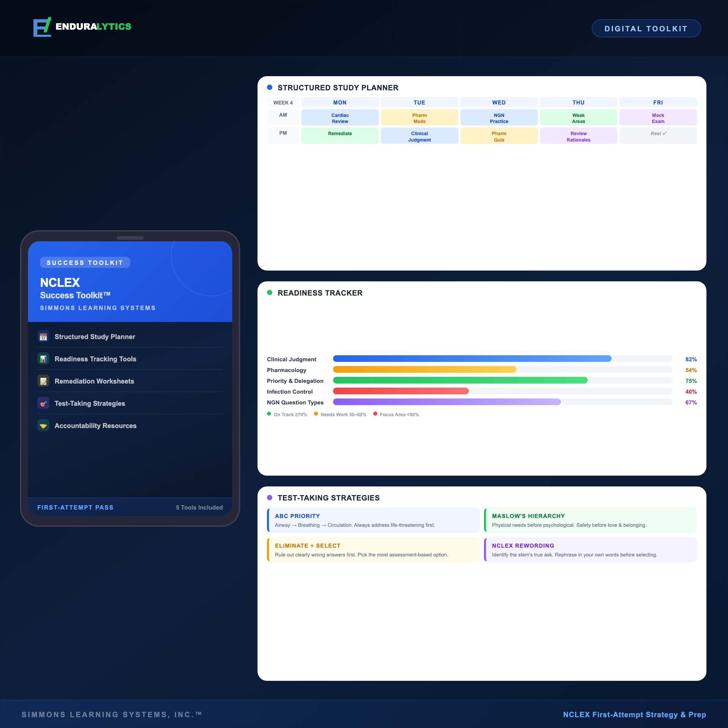Click the WEEK 4 label cell
Viewport: 728px width, 728px height.
(x=283, y=102)
